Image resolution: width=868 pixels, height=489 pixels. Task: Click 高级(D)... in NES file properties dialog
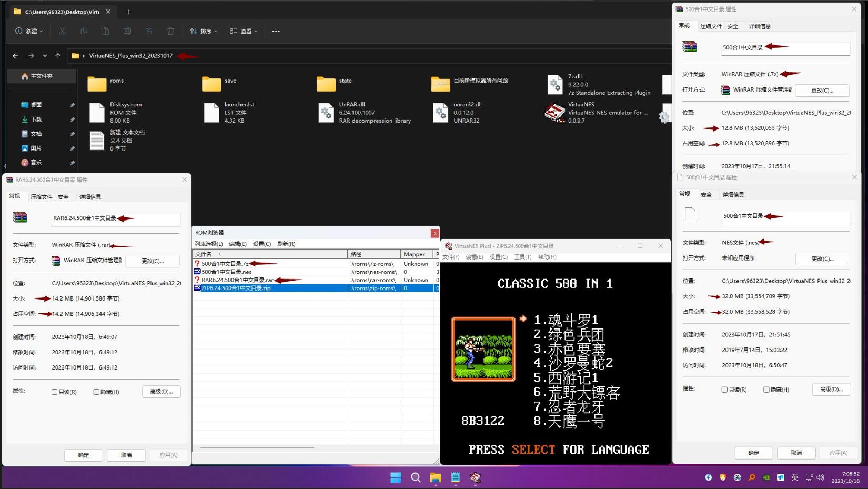point(832,390)
